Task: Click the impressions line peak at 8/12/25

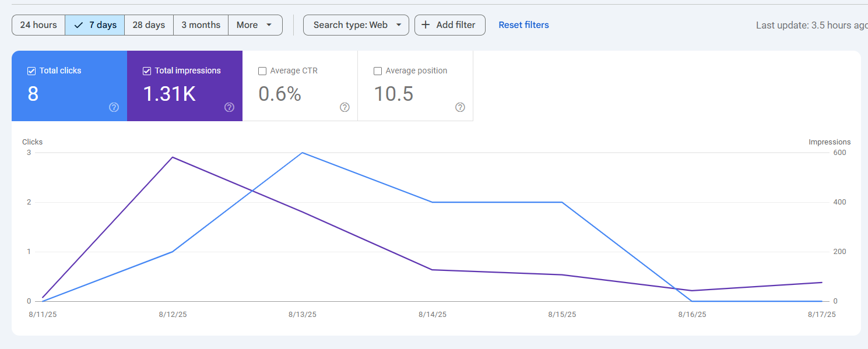Action: tap(173, 157)
